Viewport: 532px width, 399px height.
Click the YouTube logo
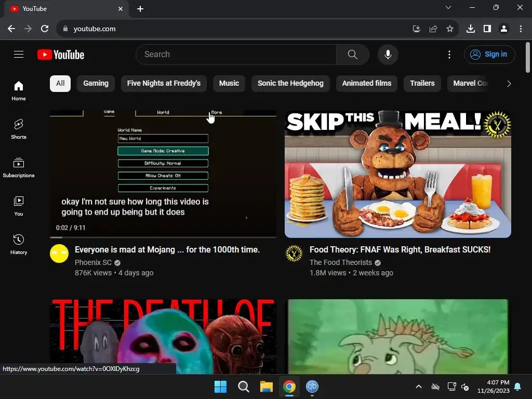pos(61,55)
